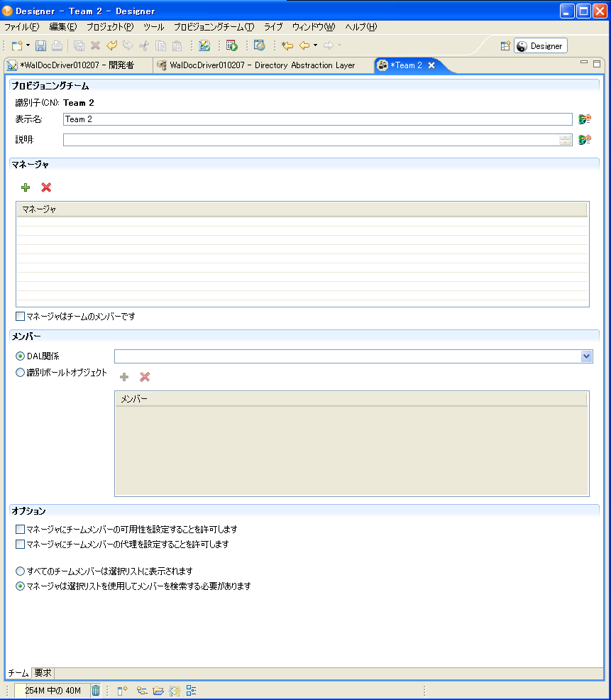Viewport: 611px width, 700px height.
Task: Click the Cut scissors icon
Action: (x=144, y=45)
